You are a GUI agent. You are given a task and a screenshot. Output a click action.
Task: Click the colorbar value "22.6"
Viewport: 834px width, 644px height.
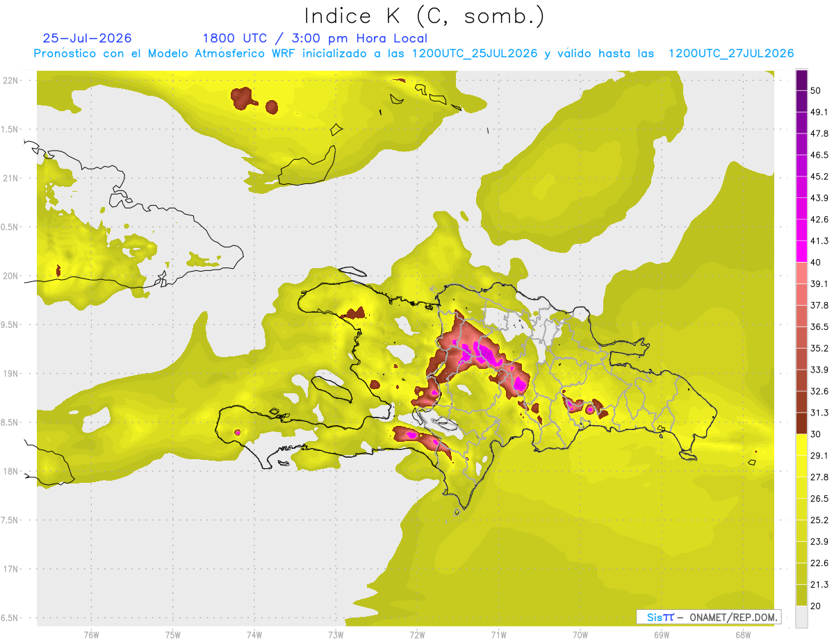820,563
